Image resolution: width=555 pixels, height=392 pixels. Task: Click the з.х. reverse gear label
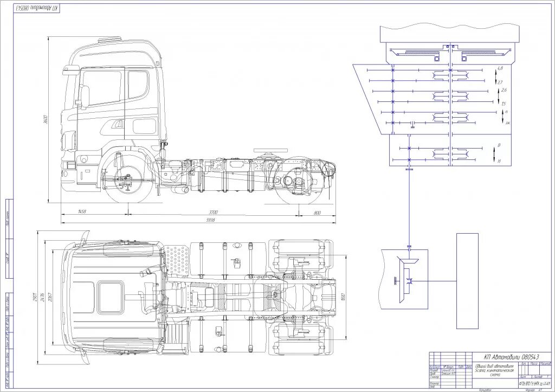pyautogui.click(x=508, y=123)
